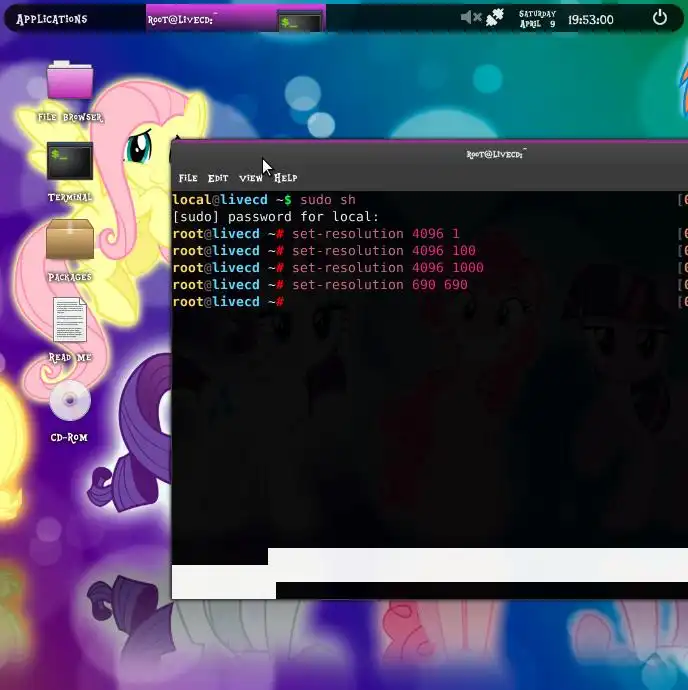Click the Saturday April 9 date

(x=537, y=19)
